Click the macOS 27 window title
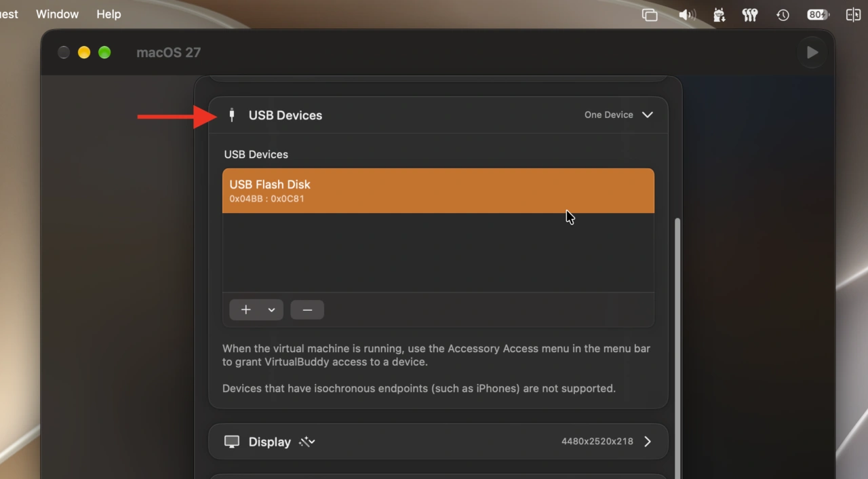The image size is (868, 479). pos(169,52)
